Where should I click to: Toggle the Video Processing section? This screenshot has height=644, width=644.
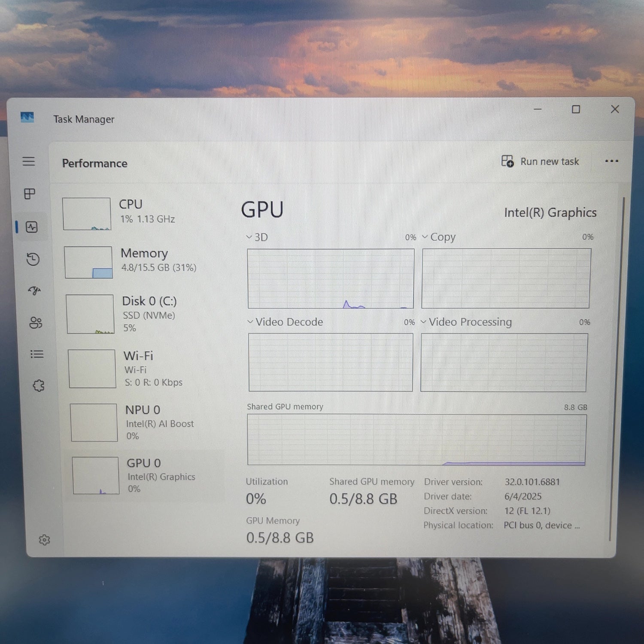click(x=425, y=322)
